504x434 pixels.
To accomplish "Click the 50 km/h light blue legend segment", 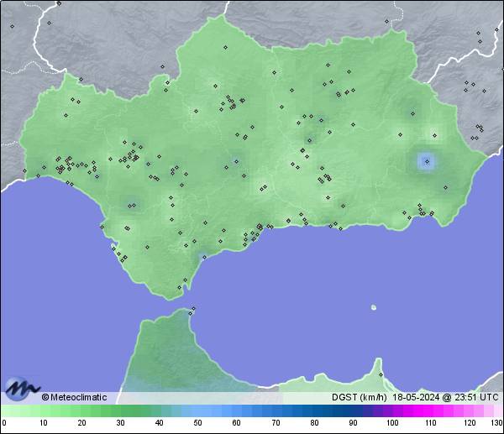I will click(x=197, y=410).
